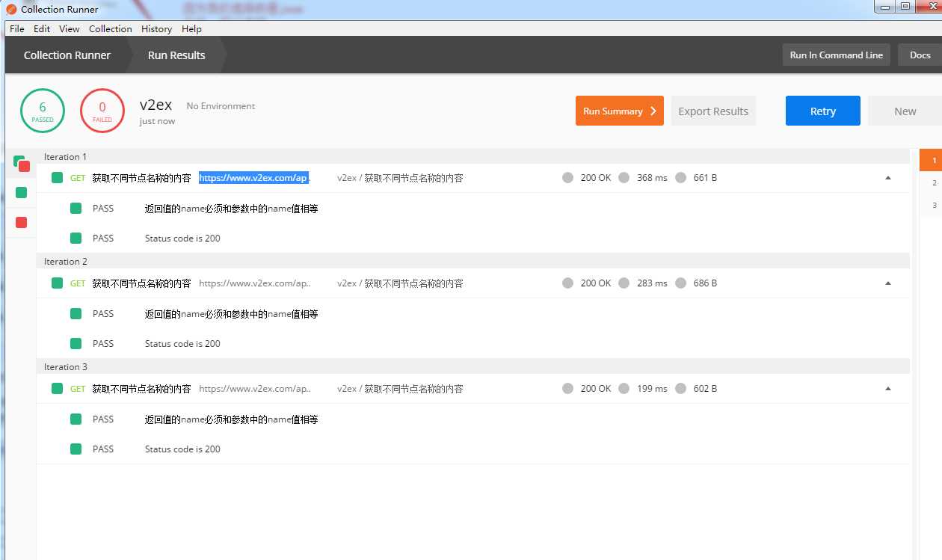Click the gray dot beside 200 OK in Iteration 1
942x560 pixels.
[567, 178]
